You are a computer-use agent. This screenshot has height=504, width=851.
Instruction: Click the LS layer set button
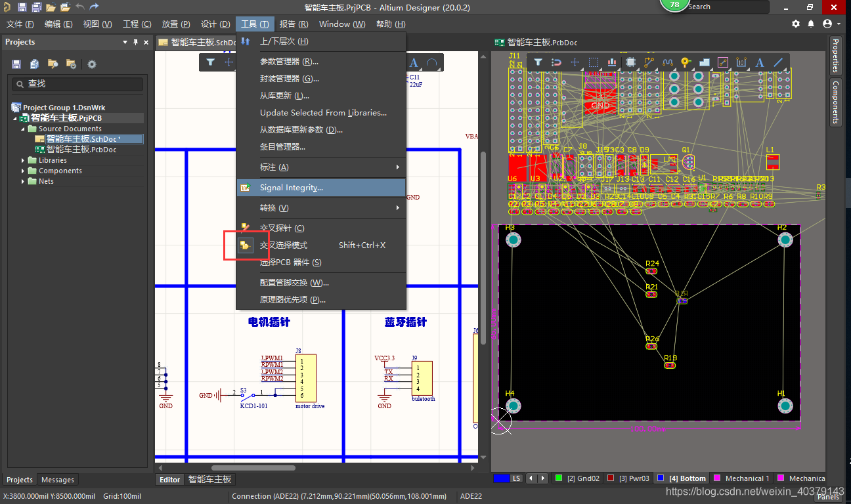coord(517,478)
